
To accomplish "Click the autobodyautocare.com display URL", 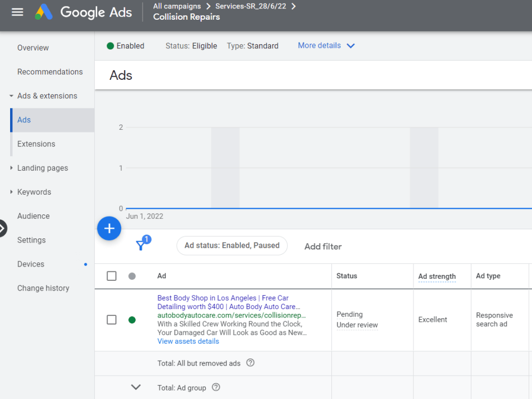I will pos(231,315).
